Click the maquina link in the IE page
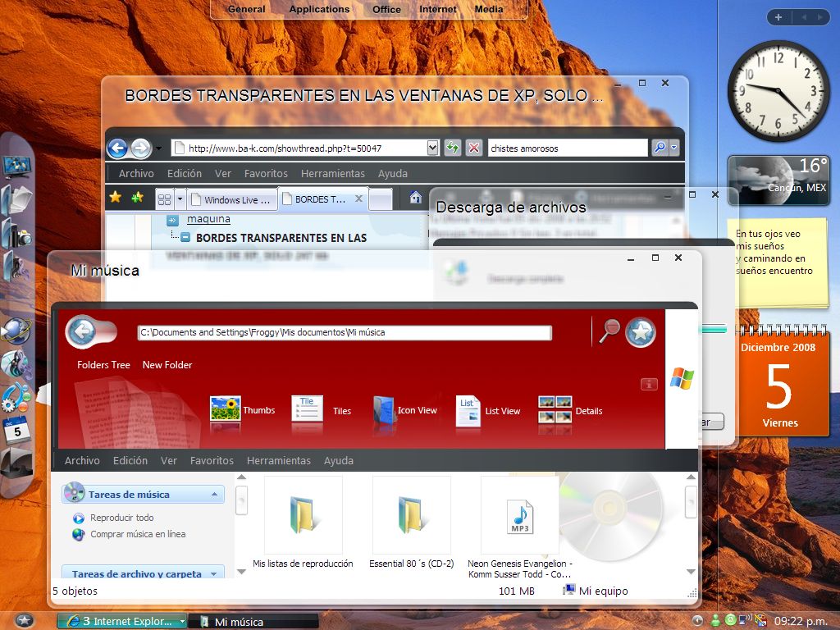 [208, 219]
